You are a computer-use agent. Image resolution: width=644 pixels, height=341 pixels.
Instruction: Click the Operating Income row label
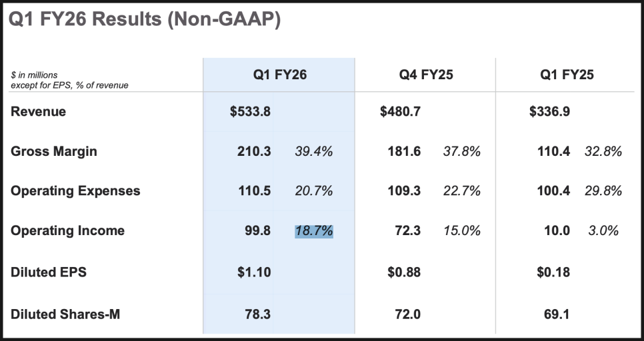click(67, 231)
